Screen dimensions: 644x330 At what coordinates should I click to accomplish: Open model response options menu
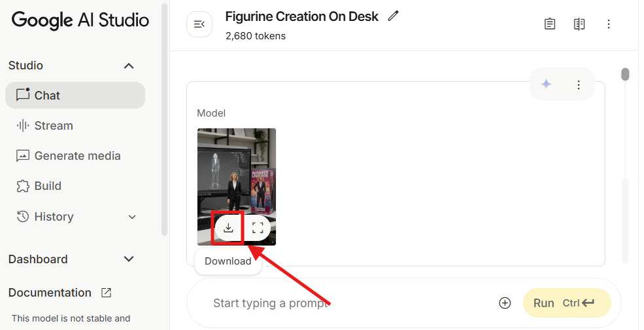tap(579, 84)
